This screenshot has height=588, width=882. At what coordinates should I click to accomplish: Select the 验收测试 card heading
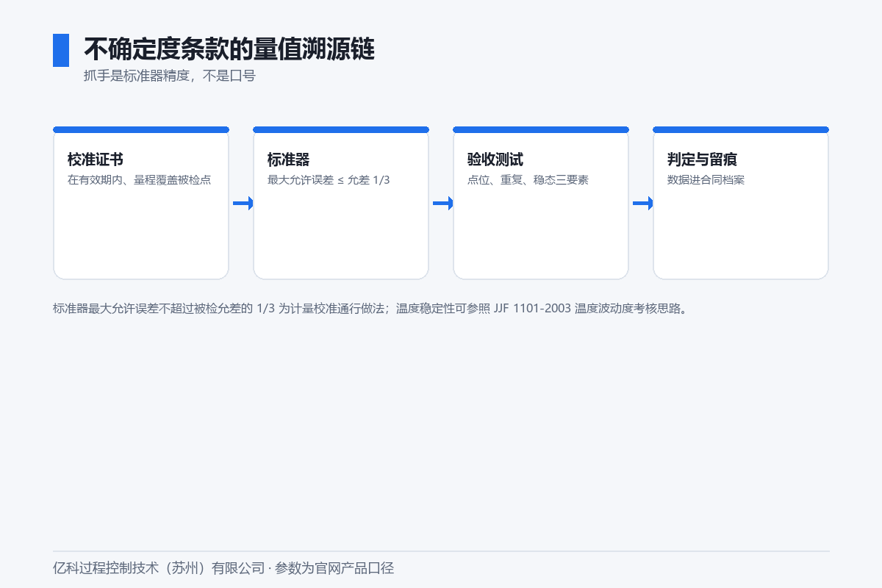[x=495, y=159]
